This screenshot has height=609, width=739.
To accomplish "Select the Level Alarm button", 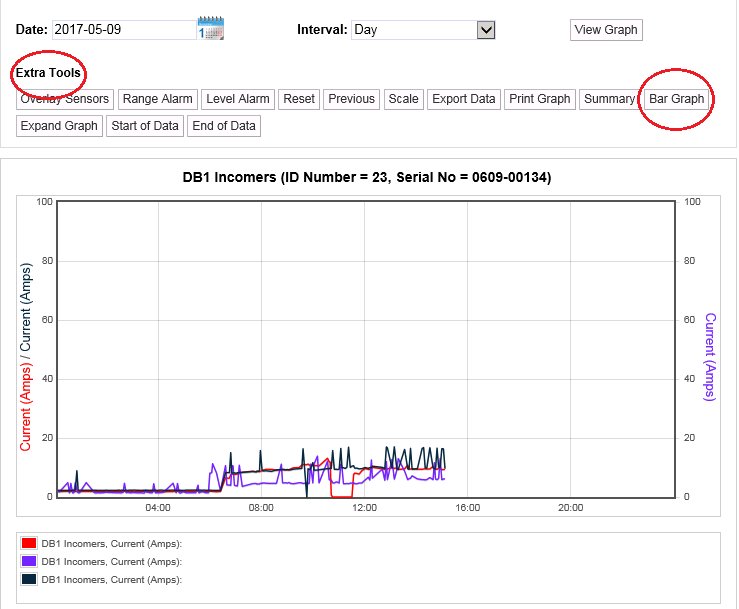I will (x=238, y=99).
